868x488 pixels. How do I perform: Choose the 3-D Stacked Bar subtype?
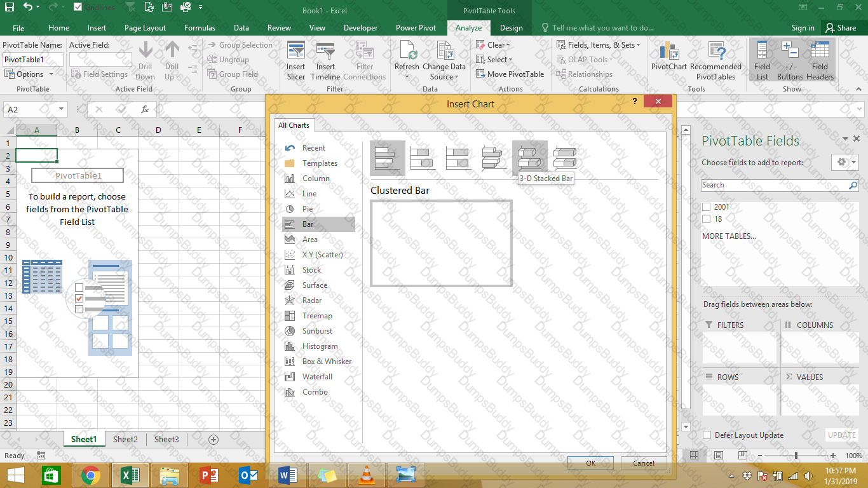(529, 158)
